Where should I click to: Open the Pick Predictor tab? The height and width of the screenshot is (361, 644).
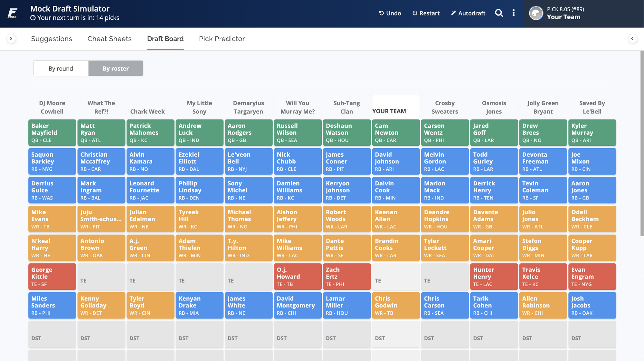click(x=222, y=39)
